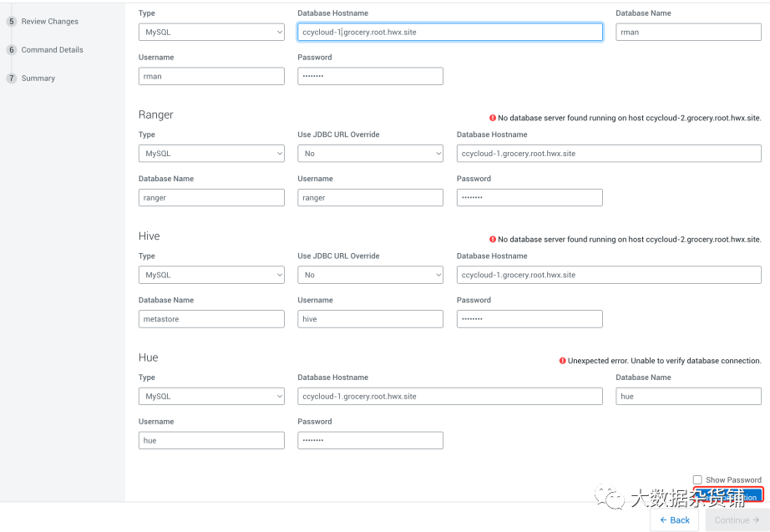Image resolution: width=770 pixels, height=532 pixels.
Task: Open the Ranger database Type dropdown
Action: coord(211,154)
